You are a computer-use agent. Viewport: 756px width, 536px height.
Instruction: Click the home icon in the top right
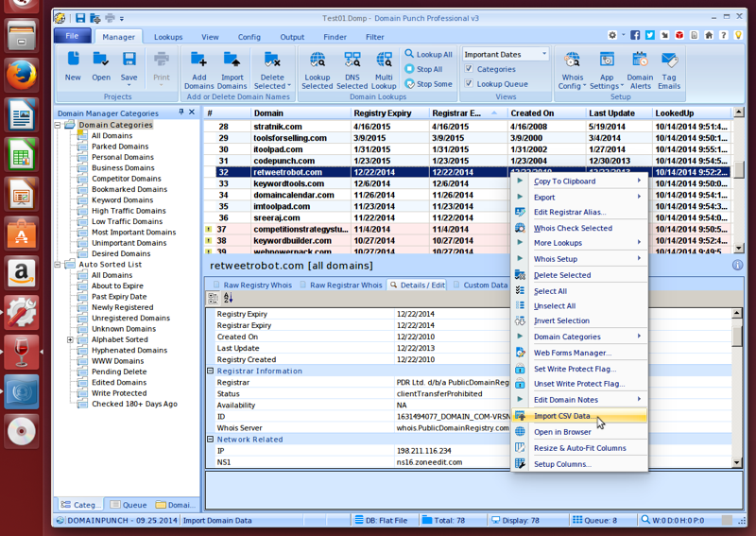coord(709,35)
